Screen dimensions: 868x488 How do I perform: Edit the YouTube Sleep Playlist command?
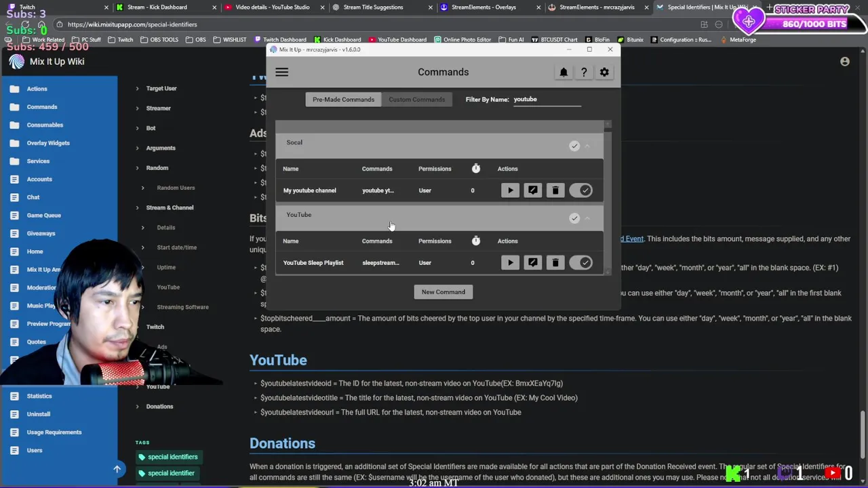point(533,262)
